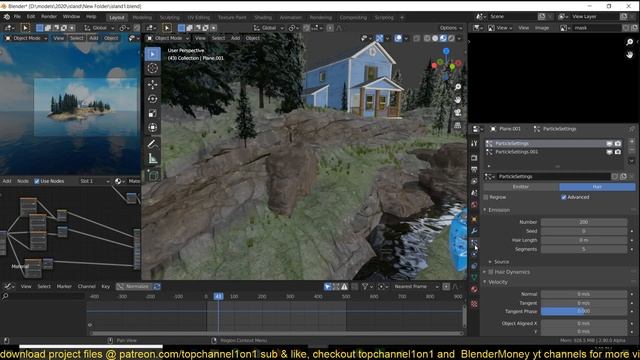Uncheck the Advanced checkbox

point(564,197)
